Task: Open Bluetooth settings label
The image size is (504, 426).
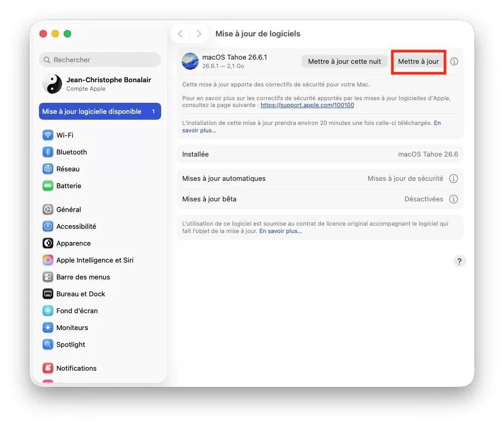Action: (72, 152)
